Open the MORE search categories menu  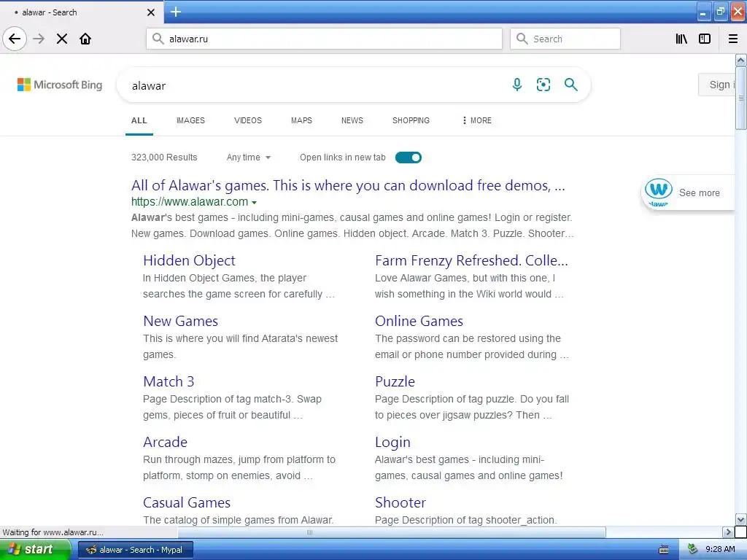pos(476,120)
